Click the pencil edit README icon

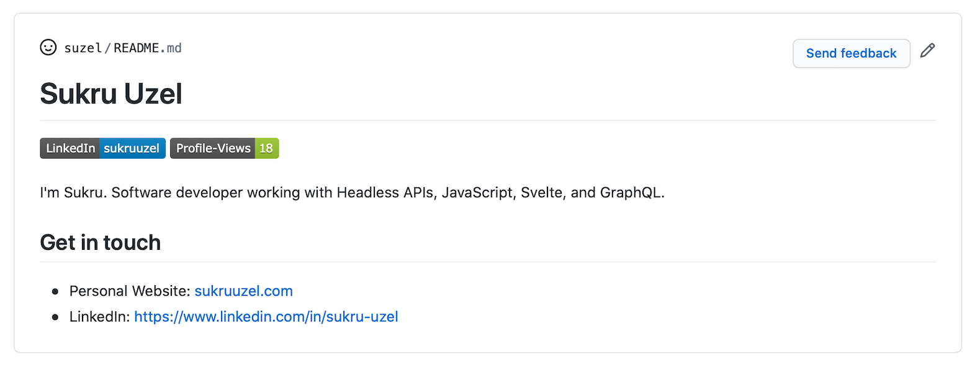pyautogui.click(x=927, y=51)
